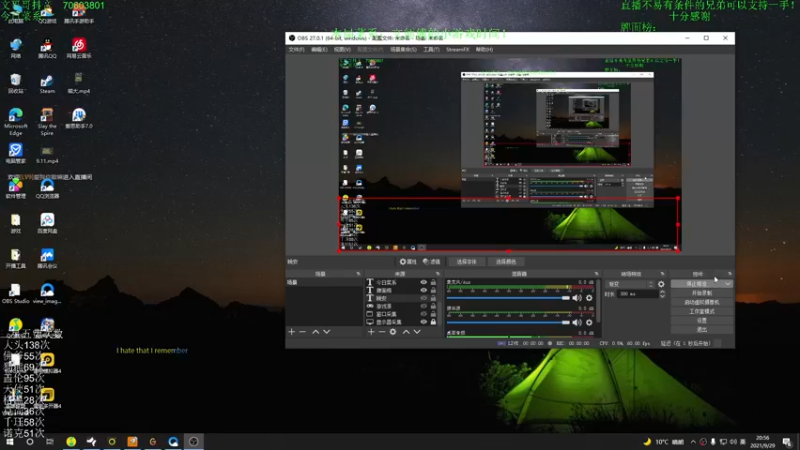The width and height of the screenshot is (800, 450).
Task: Toggle visibility of game capture source
Action: pos(423,306)
